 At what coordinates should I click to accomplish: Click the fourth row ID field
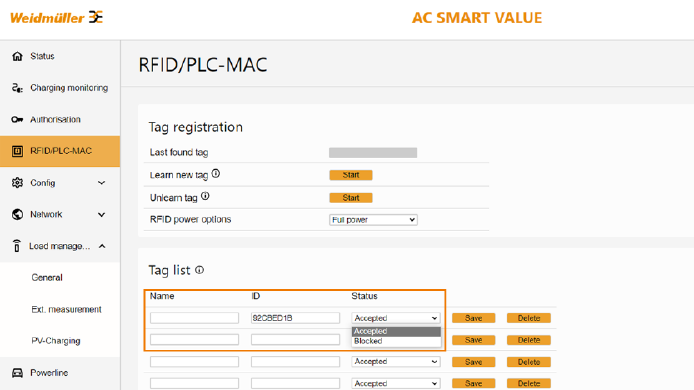(295, 383)
